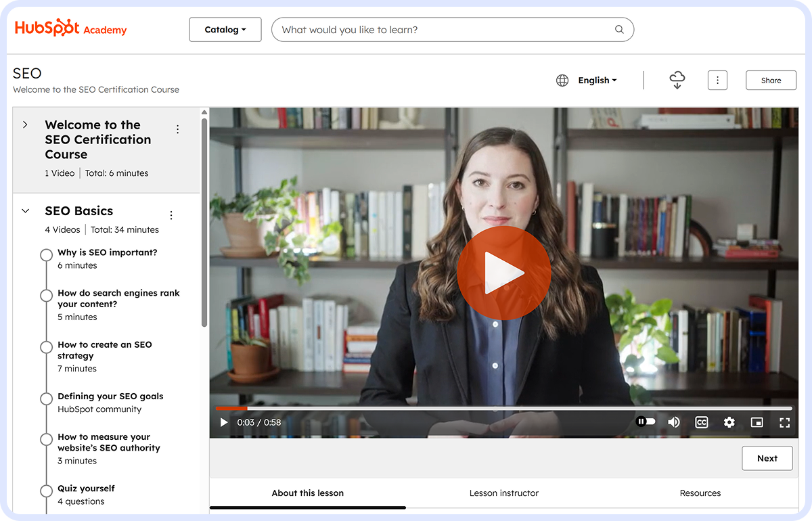
Task: Switch to the Lesson instructor tab
Action: pos(504,493)
